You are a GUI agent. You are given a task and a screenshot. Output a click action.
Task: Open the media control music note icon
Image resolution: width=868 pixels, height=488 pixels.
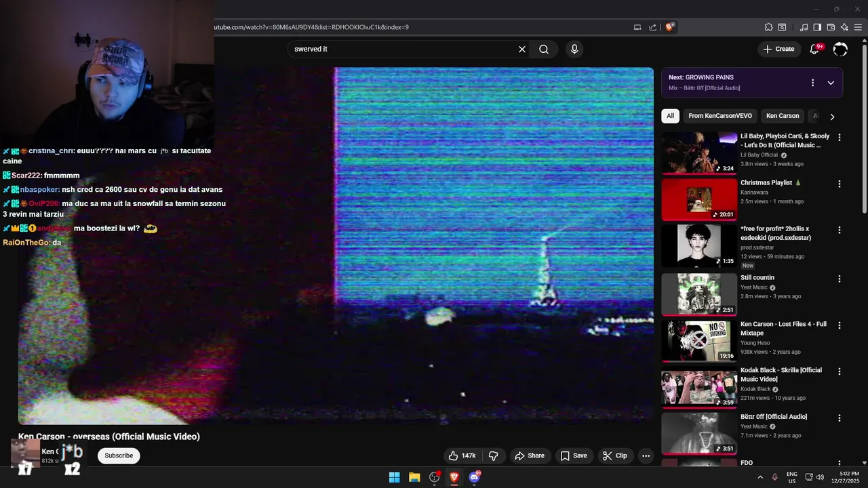point(804,27)
